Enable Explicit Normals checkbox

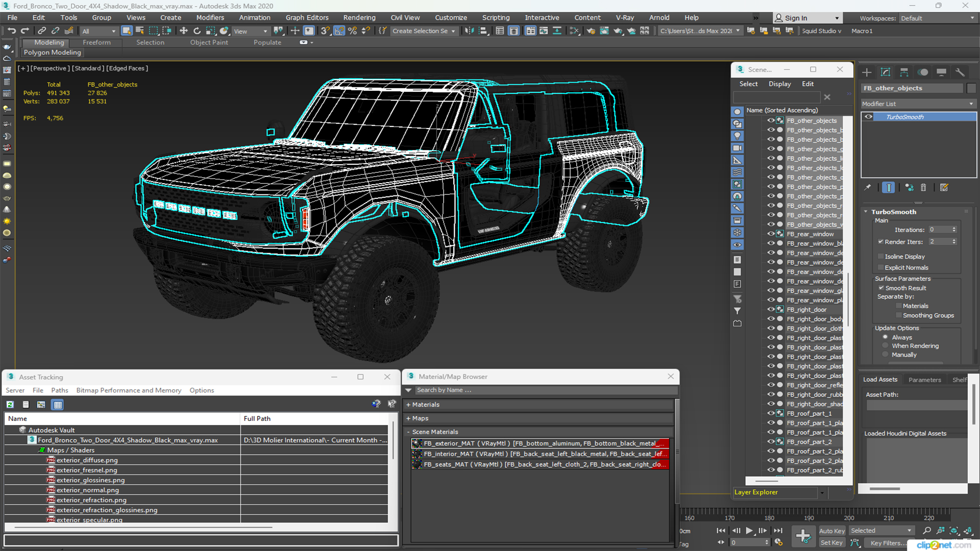point(880,268)
